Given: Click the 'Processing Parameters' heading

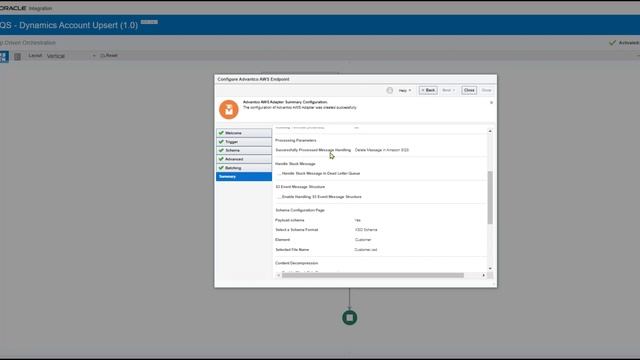Looking at the screenshot, I should [x=296, y=140].
